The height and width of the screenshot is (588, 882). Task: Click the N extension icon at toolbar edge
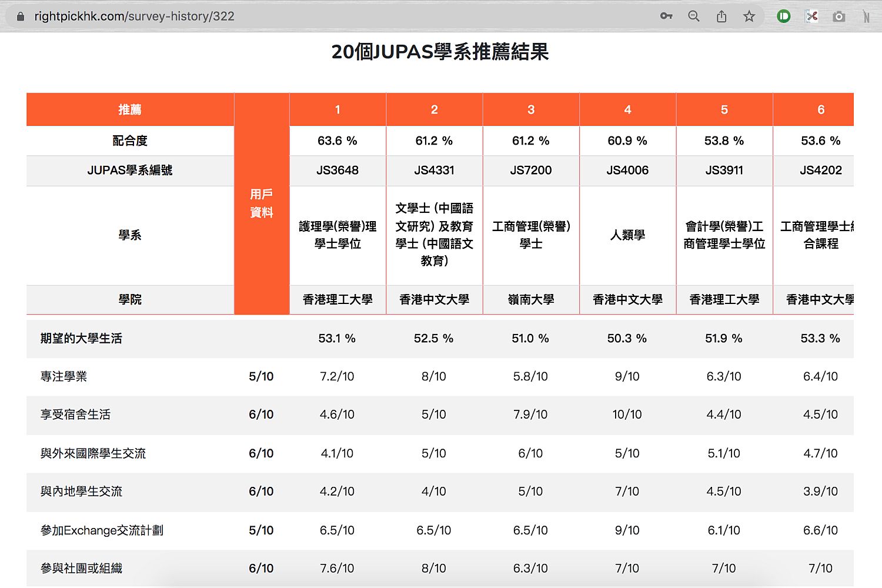click(x=866, y=16)
